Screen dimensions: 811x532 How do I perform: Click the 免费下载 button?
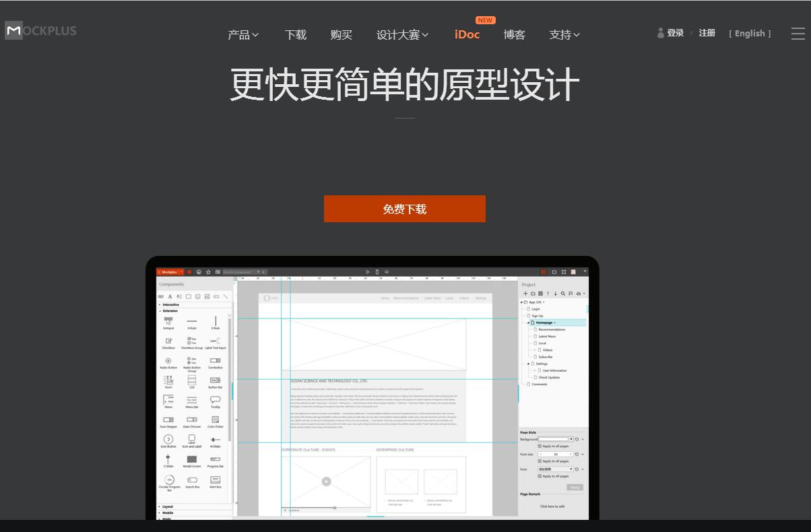[404, 209]
